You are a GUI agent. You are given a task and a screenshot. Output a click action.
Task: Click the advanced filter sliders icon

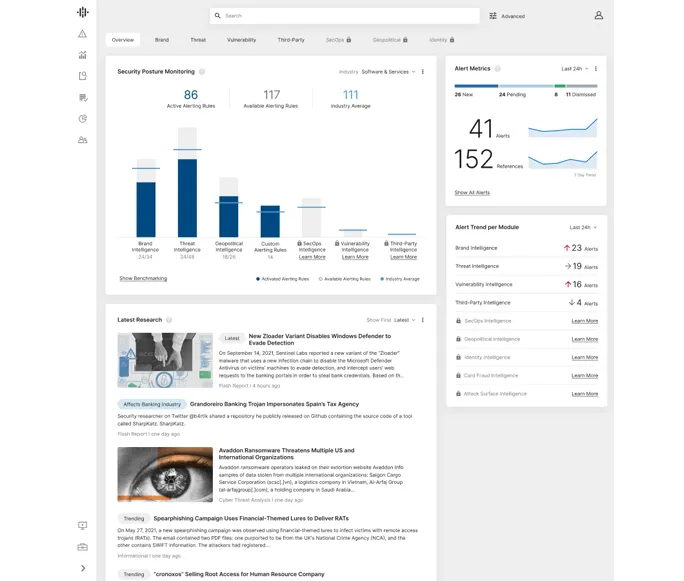pyautogui.click(x=493, y=16)
